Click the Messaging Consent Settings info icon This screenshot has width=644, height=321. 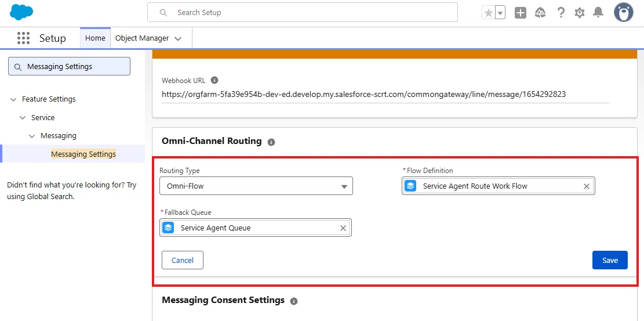[x=294, y=301]
